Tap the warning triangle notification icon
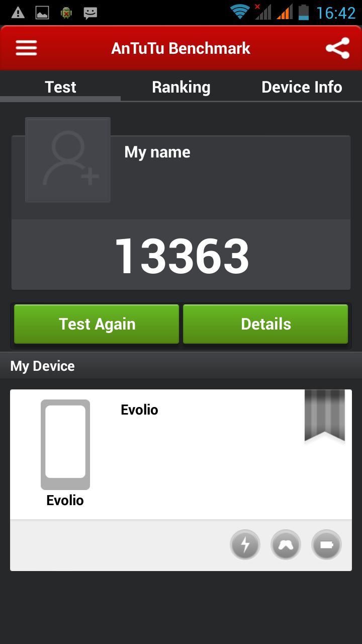 coord(18,13)
